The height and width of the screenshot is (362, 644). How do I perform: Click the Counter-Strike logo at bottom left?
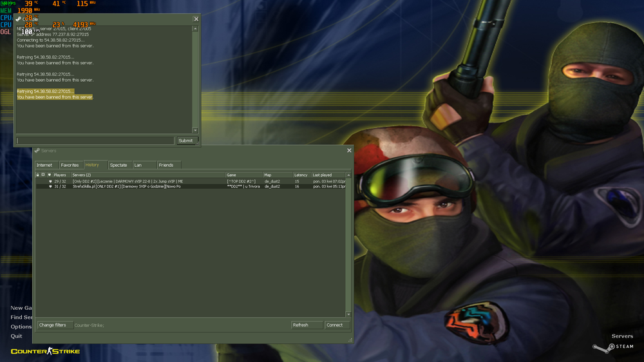(45, 351)
